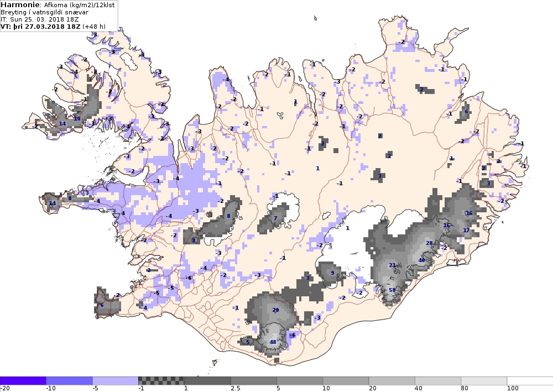
Task: Click the gray 2.5 to 5 legend swatch
Action: [254, 381]
